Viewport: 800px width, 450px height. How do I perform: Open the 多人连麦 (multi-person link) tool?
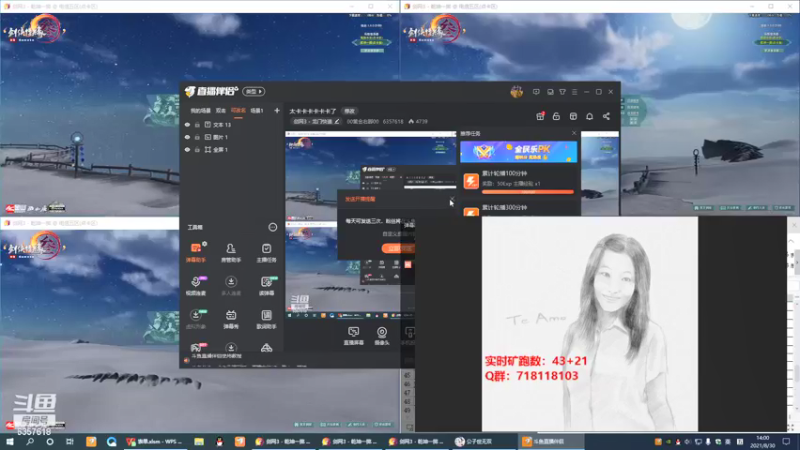pos(231,286)
